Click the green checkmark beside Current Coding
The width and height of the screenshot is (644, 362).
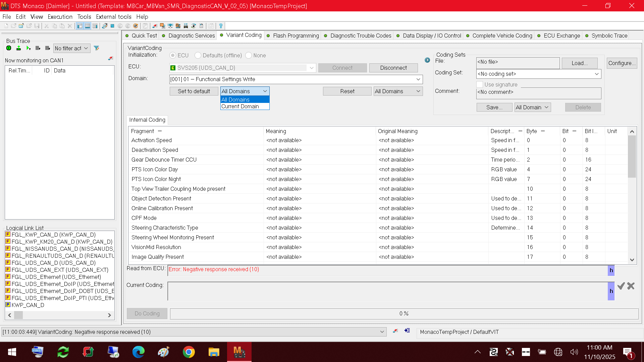[x=621, y=286]
